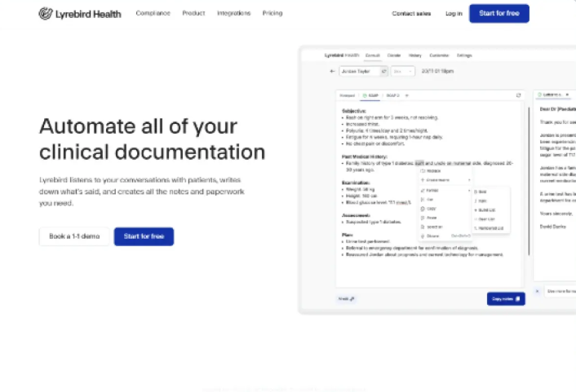Click the highlighted word in Past Medical History
The height and width of the screenshot is (392, 576).
(419, 163)
